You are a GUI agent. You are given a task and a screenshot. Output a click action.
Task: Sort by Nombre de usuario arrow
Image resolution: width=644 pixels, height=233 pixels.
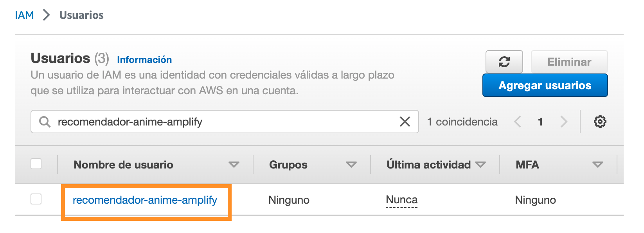[234, 165]
